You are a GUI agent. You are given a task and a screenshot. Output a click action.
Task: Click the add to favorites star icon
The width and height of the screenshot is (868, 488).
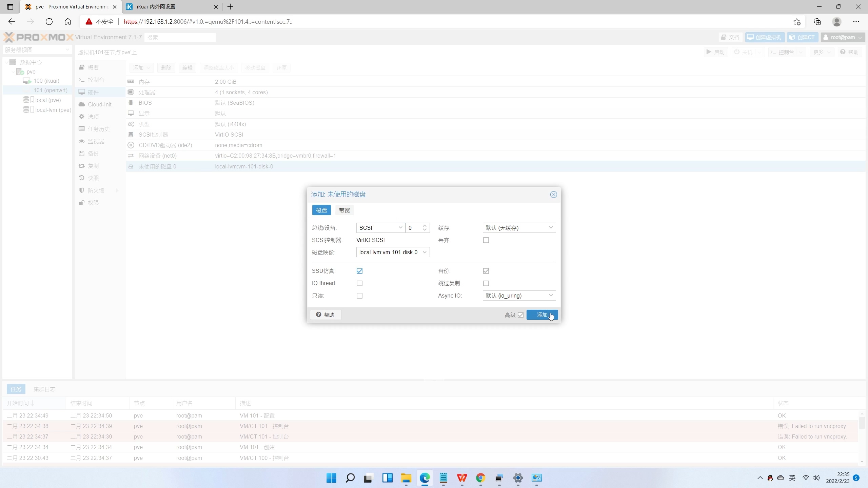pyautogui.click(x=797, y=22)
